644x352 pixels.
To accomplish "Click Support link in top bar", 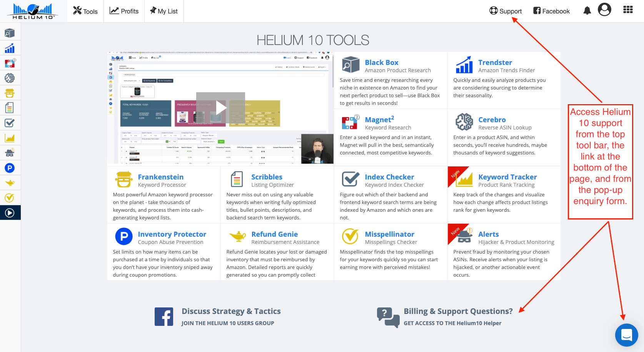I will click(x=506, y=11).
